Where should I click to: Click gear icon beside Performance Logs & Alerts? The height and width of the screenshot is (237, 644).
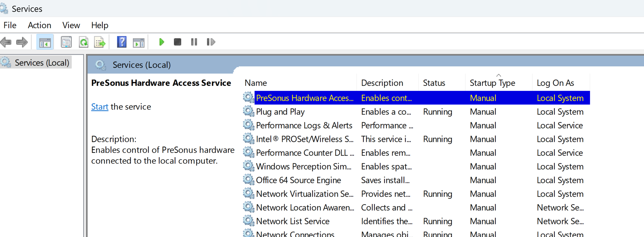248,125
